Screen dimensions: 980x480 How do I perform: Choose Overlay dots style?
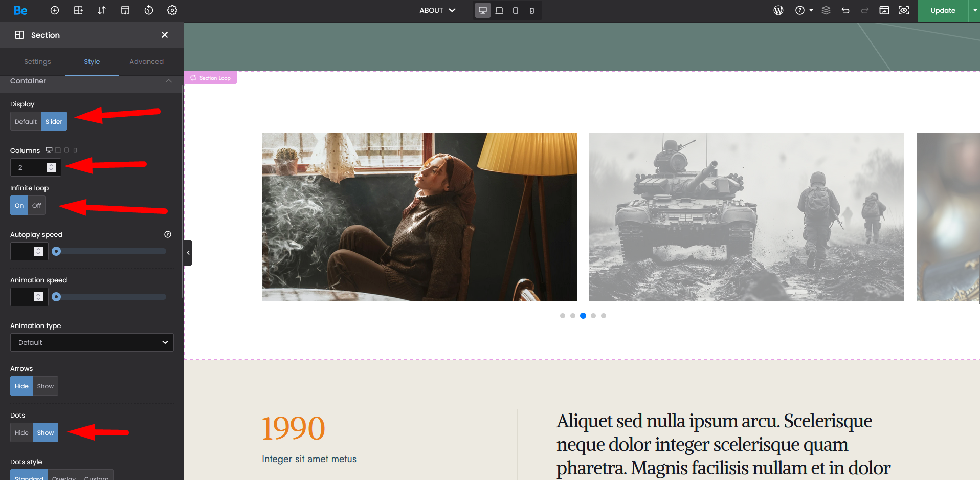(x=64, y=475)
